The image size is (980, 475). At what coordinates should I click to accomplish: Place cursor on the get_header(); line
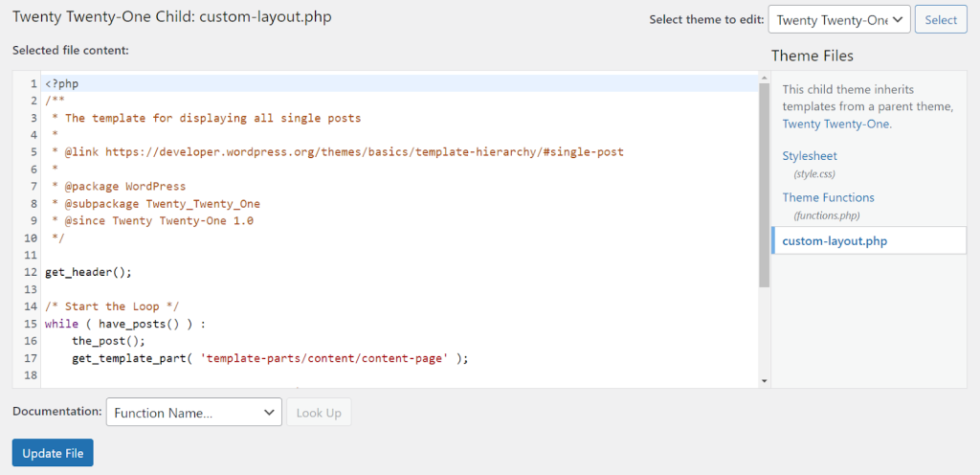point(87,271)
